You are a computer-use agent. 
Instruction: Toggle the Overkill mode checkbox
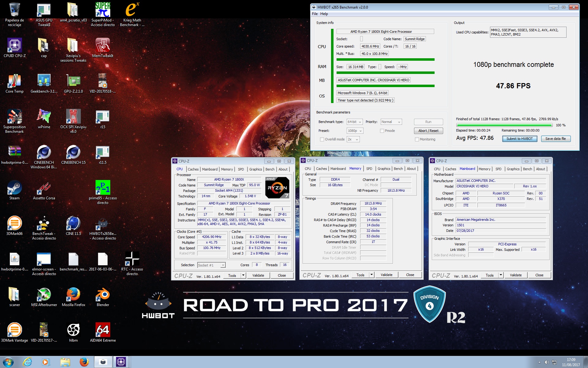click(x=322, y=139)
